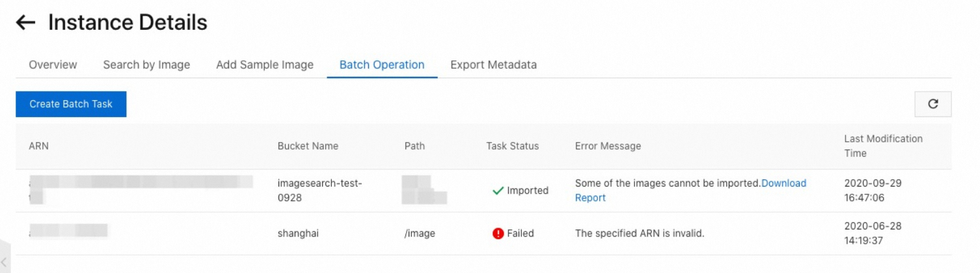
Task: Switch to Search by Image tab
Action: [x=146, y=65]
